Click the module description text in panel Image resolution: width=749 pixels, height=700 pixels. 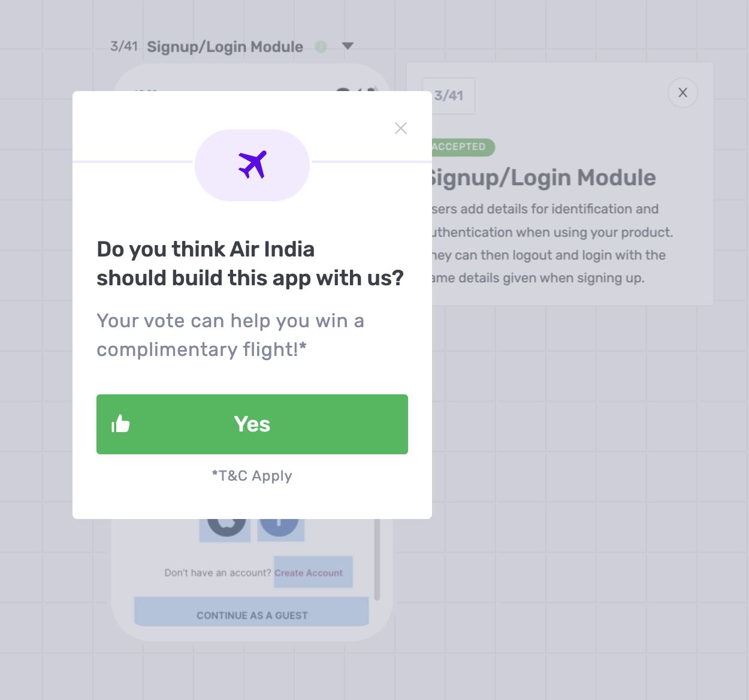(x=551, y=243)
